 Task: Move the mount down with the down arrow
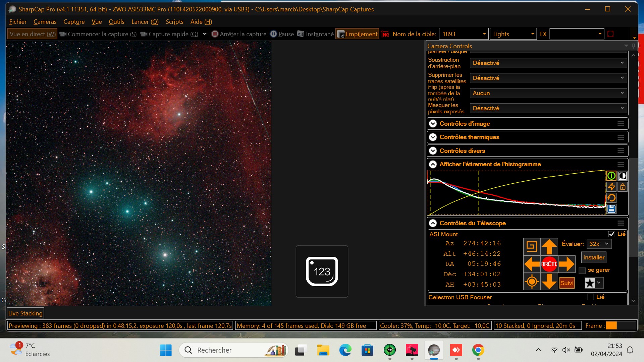(x=549, y=282)
